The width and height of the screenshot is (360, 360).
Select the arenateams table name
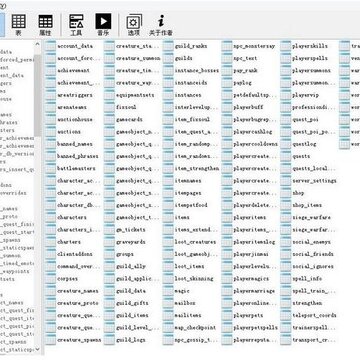pyautogui.click(x=72, y=107)
